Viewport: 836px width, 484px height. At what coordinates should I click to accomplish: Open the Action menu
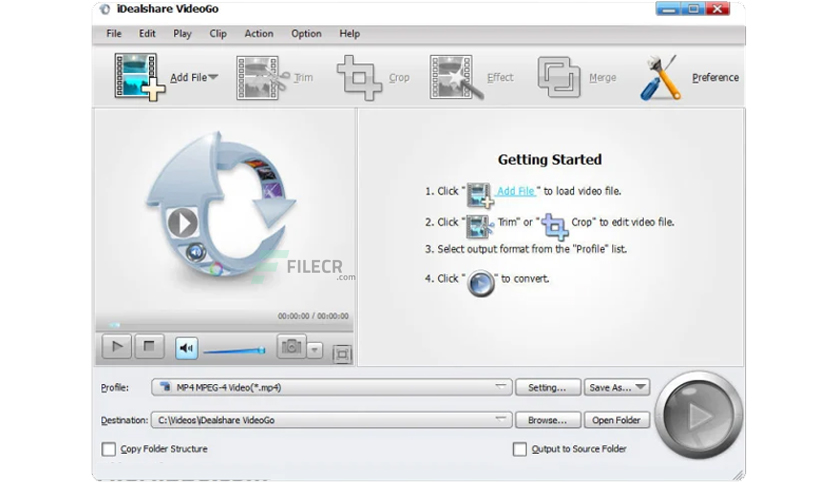point(259,34)
